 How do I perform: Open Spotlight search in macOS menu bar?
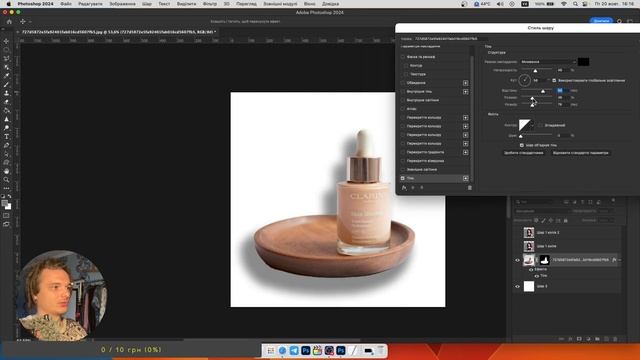click(575, 4)
